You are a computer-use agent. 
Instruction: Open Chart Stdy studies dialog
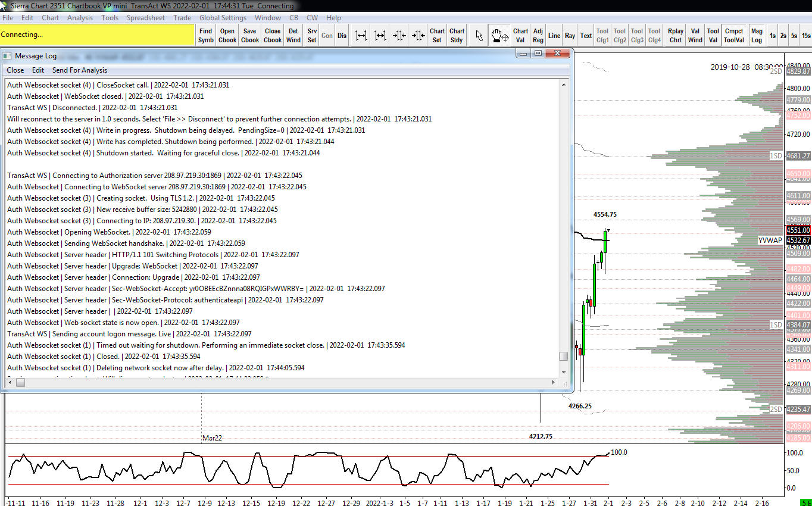click(x=457, y=36)
